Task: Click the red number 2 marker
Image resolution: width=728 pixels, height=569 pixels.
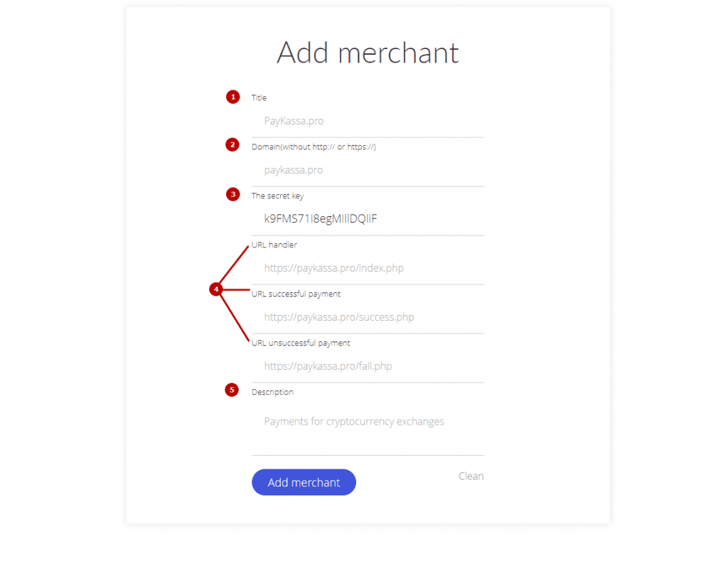Action: point(232,145)
